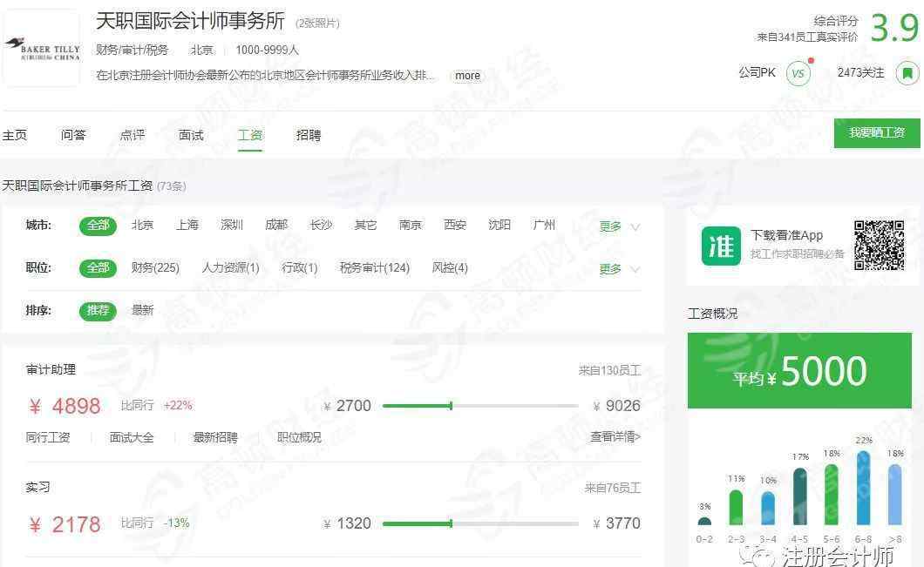Image resolution: width=924 pixels, height=567 pixels.
Task: Switch to the 点评 tab
Action: (x=132, y=135)
